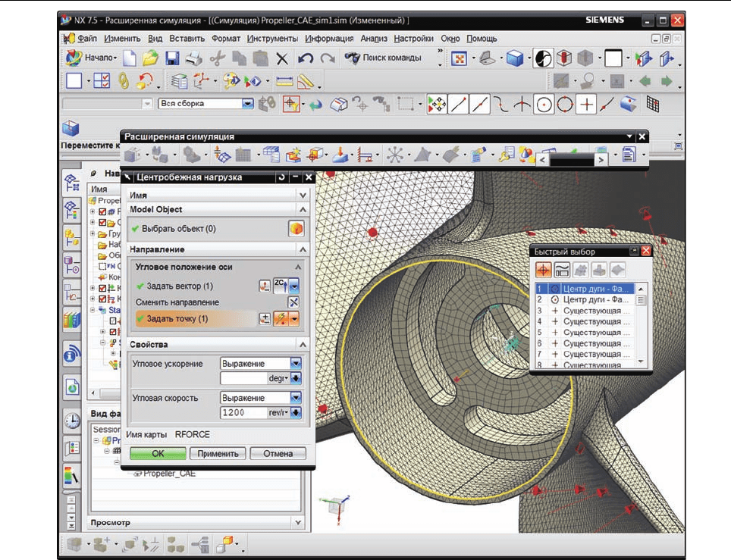
Task: Collapse the Направление section
Action: tap(303, 250)
